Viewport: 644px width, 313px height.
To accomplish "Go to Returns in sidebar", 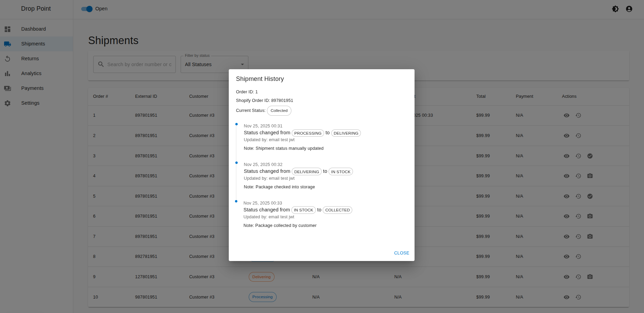I will click(x=30, y=59).
